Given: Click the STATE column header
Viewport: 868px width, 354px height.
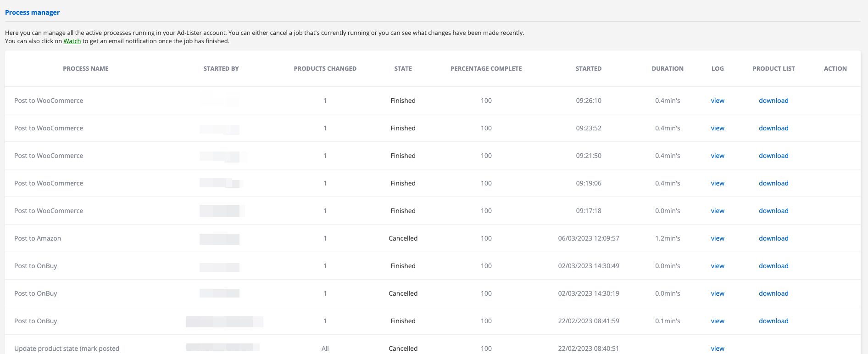Looking at the screenshot, I should pyautogui.click(x=403, y=68).
